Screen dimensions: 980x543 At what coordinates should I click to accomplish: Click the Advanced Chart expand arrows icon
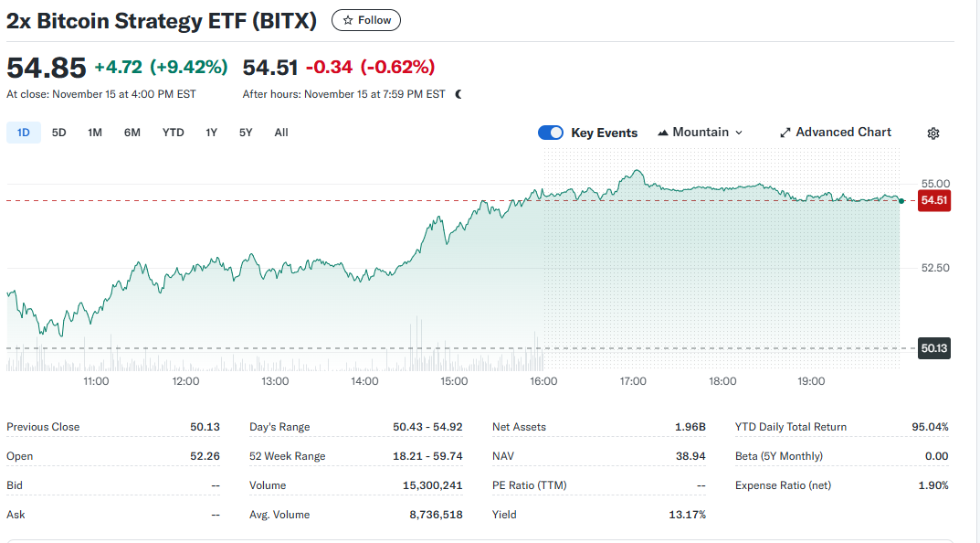tap(785, 133)
